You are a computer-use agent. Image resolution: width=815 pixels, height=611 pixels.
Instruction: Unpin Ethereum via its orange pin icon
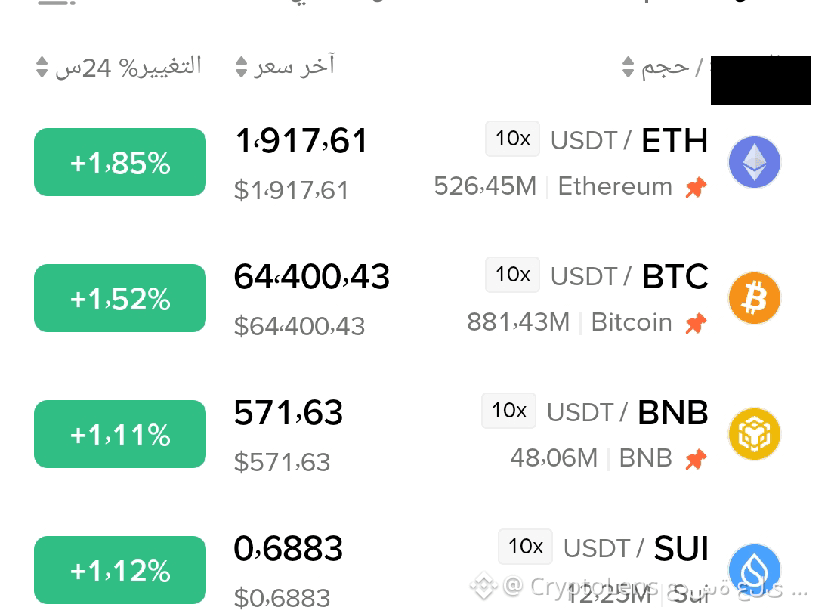pos(696,188)
